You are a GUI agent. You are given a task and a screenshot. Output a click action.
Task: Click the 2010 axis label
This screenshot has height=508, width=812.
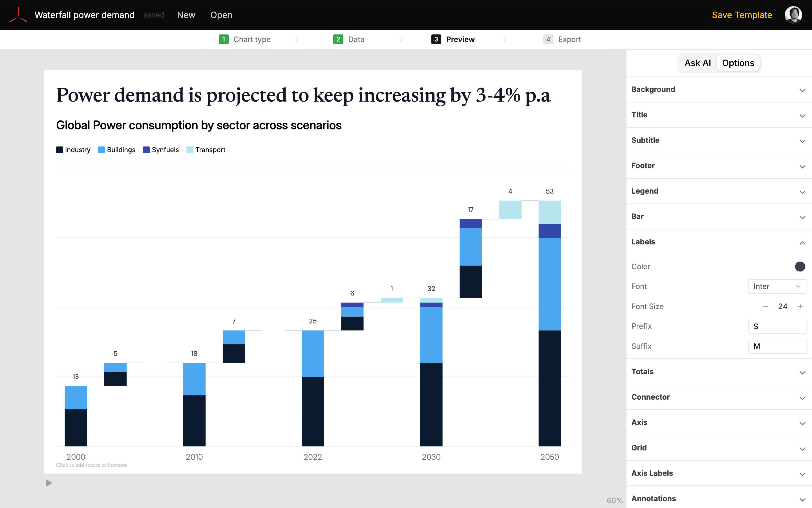coord(194,457)
